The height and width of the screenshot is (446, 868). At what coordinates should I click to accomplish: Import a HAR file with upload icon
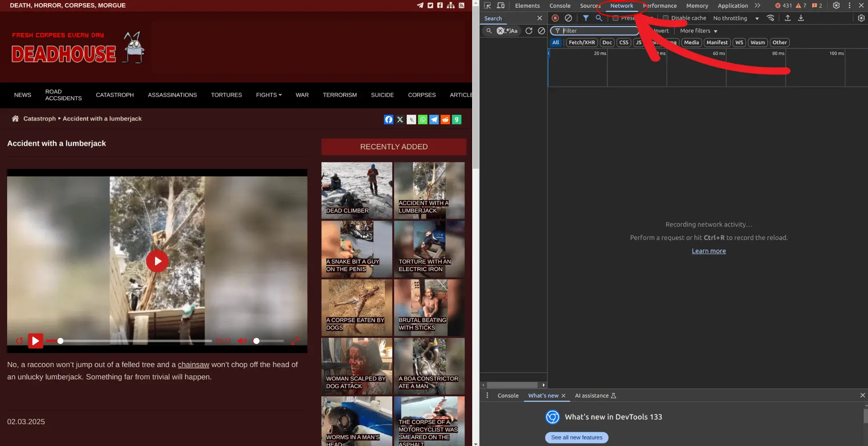(x=787, y=18)
